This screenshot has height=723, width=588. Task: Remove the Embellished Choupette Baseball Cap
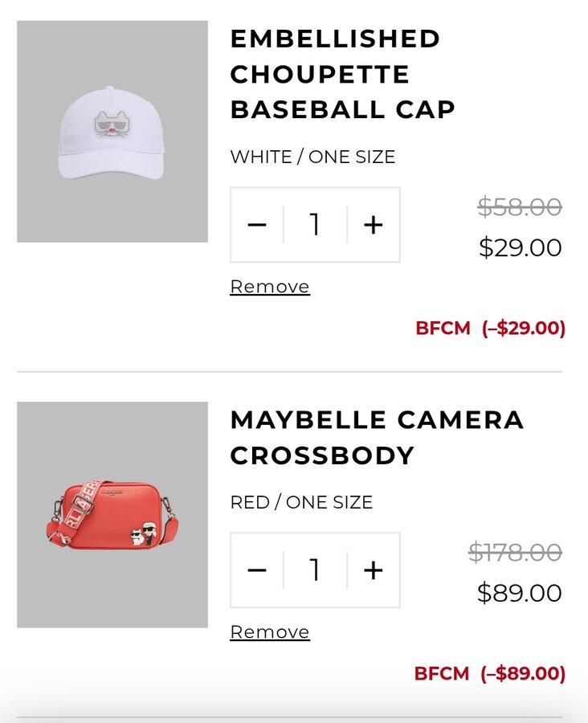[x=270, y=287]
